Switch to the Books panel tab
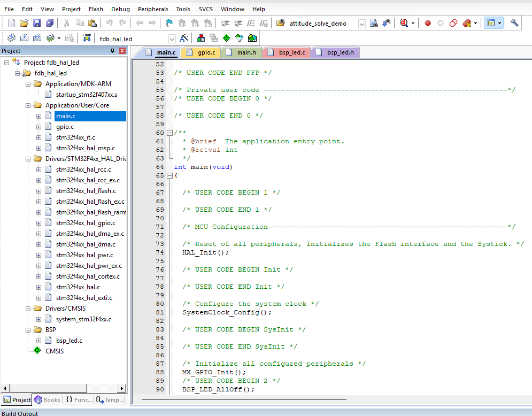This screenshot has width=532, height=416. [x=47, y=400]
